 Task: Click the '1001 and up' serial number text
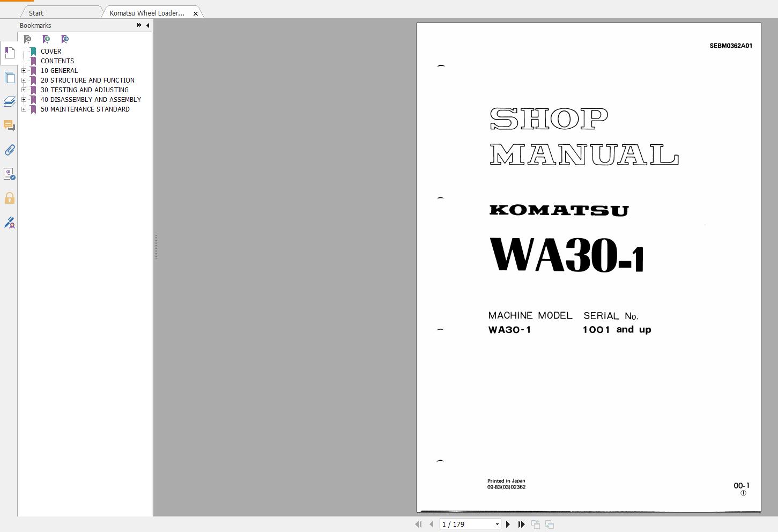[x=617, y=329]
